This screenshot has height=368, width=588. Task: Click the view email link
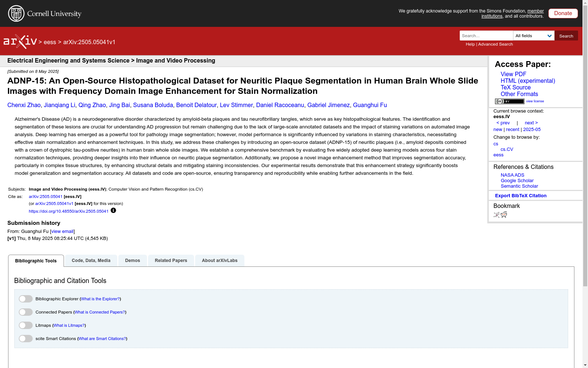coord(62,231)
